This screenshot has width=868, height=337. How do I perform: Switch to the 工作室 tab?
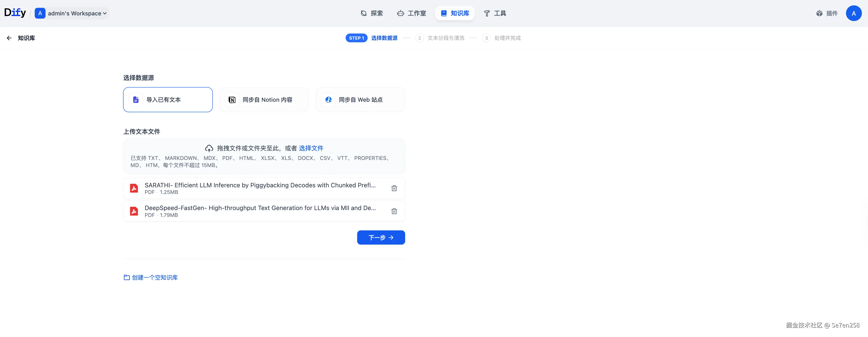[411, 13]
